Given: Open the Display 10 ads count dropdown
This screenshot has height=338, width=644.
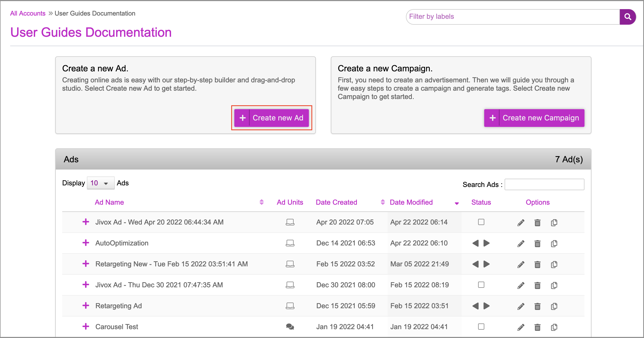Looking at the screenshot, I should pos(101,183).
